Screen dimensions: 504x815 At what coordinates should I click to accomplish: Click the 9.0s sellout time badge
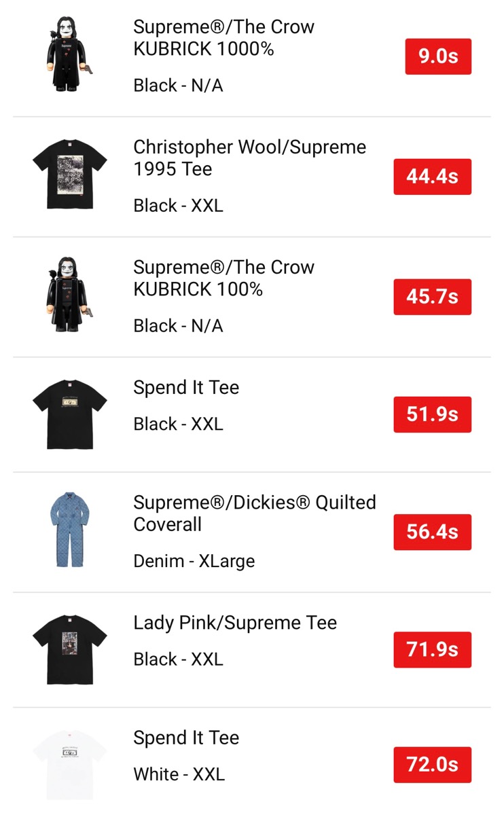pyautogui.click(x=437, y=56)
